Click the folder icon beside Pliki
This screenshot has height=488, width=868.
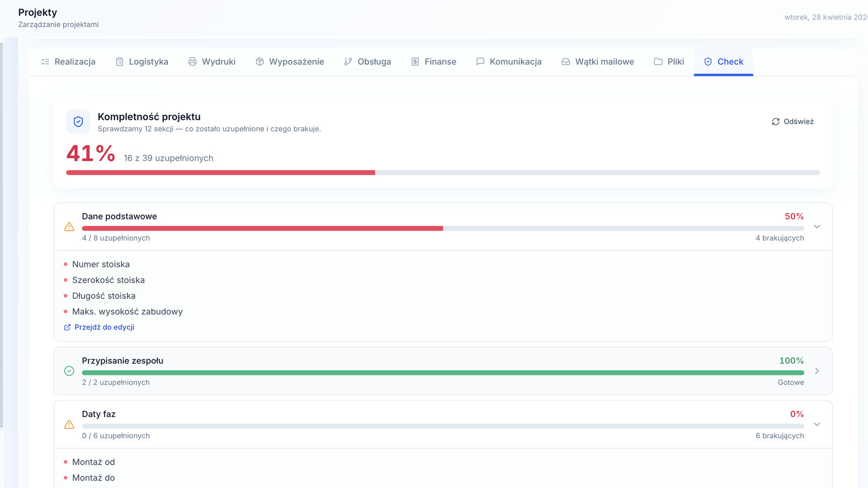[658, 62]
